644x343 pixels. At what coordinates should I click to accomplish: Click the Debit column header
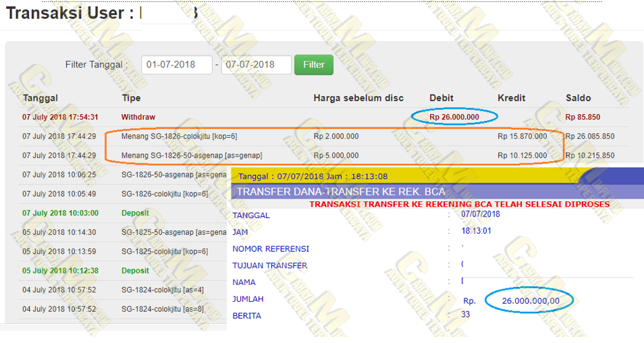[441, 99]
